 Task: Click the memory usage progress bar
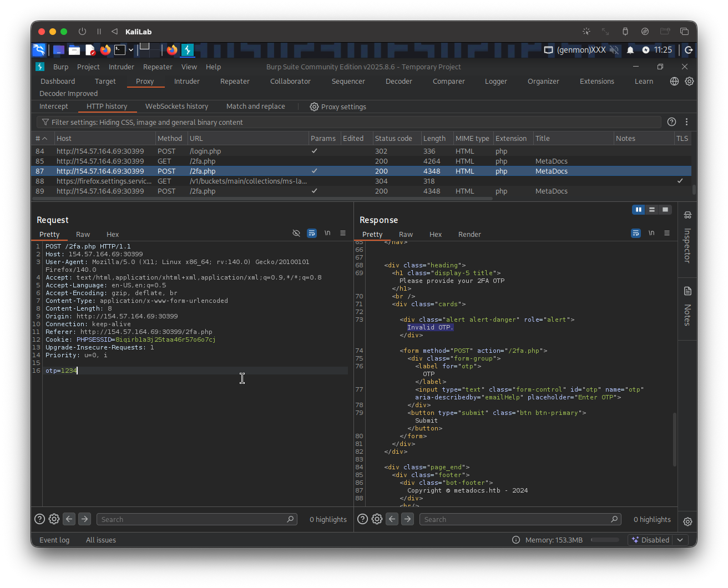click(x=605, y=540)
